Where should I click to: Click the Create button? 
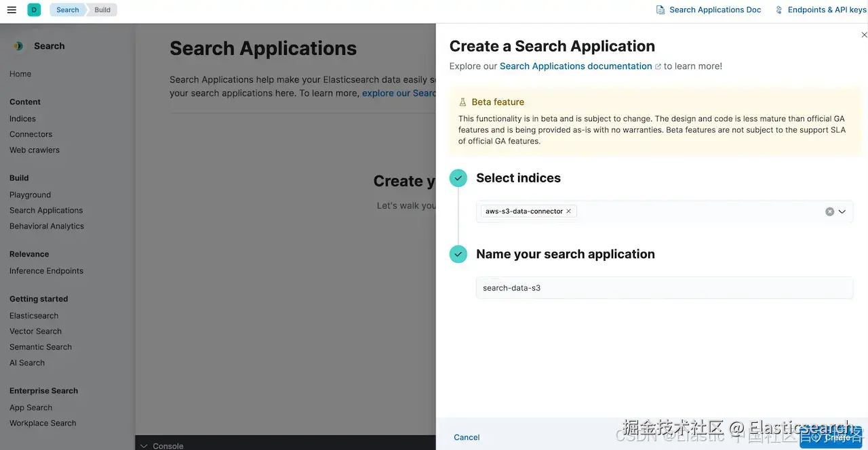[x=831, y=437]
